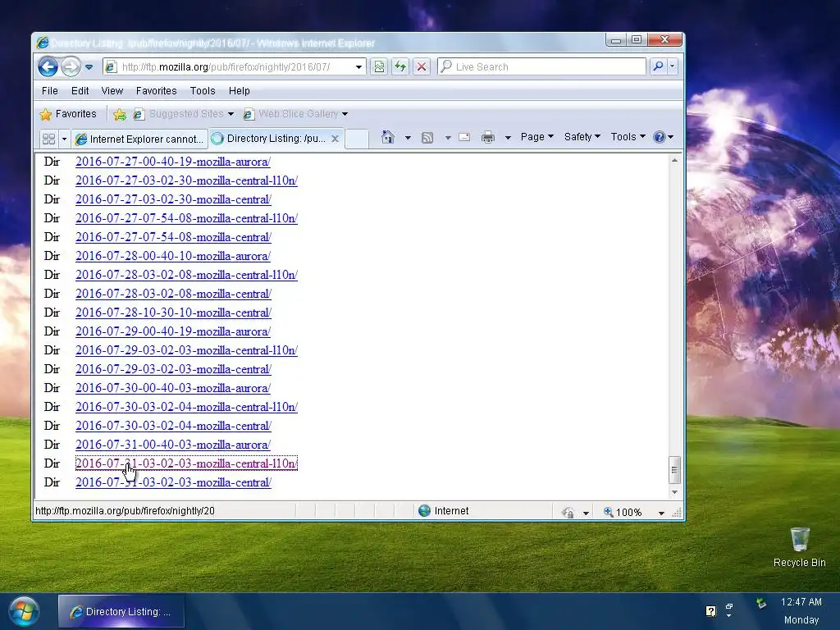Click the Print icon
This screenshot has height=630, width=840.
coord(488,138)
